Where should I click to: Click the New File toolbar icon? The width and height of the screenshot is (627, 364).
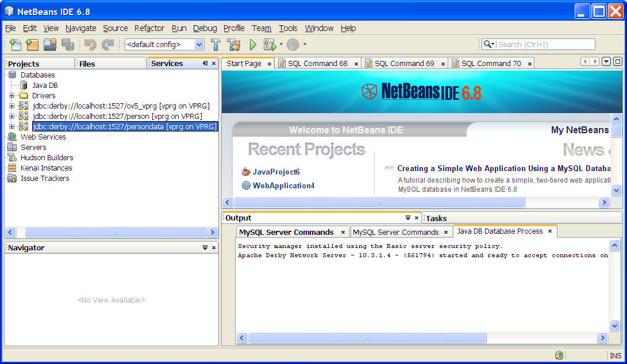coord(16,44)
